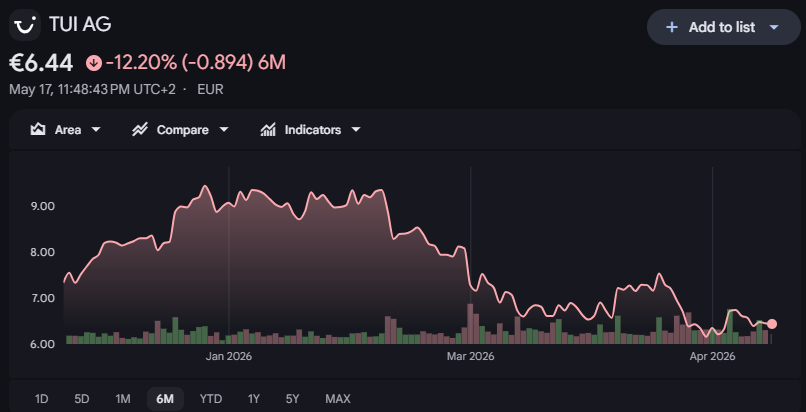Click the Add to list button label
806x412 pixels.
point(722,27)
